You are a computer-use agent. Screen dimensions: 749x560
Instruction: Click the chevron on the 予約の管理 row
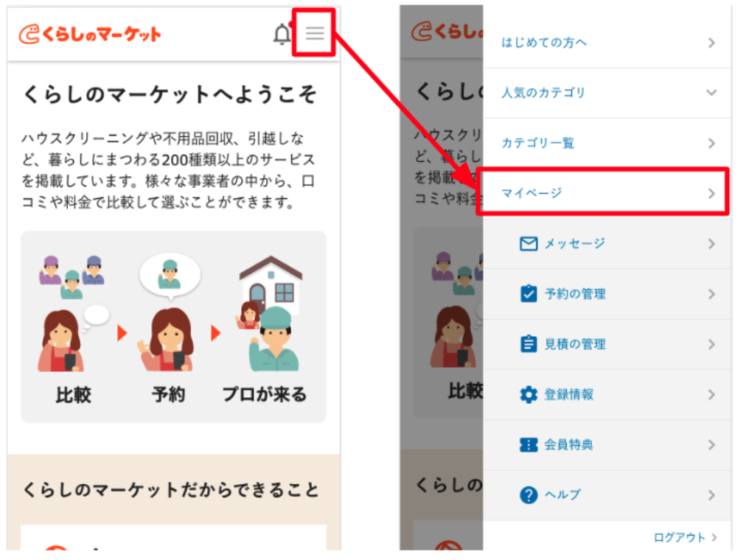pos(711,294)
